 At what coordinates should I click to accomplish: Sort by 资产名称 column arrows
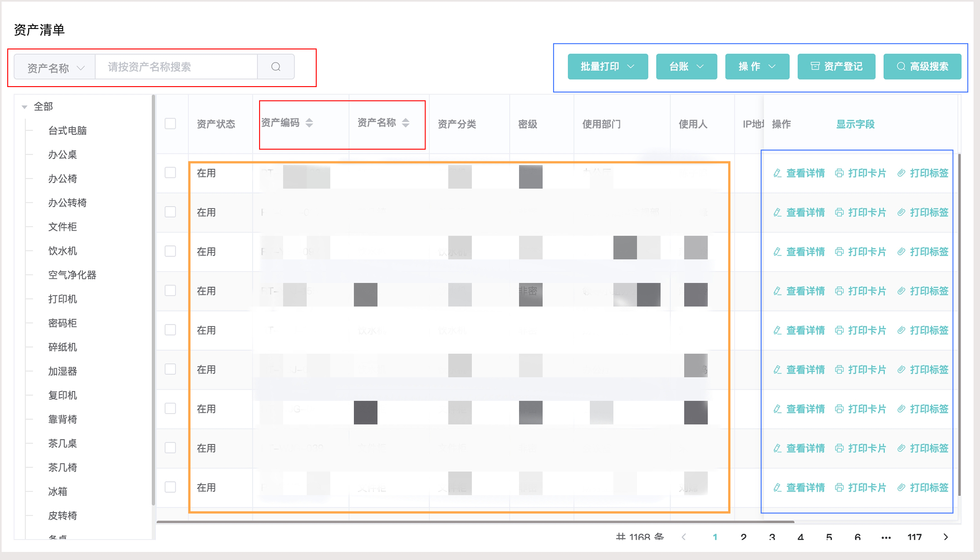(x=406, y=122)
